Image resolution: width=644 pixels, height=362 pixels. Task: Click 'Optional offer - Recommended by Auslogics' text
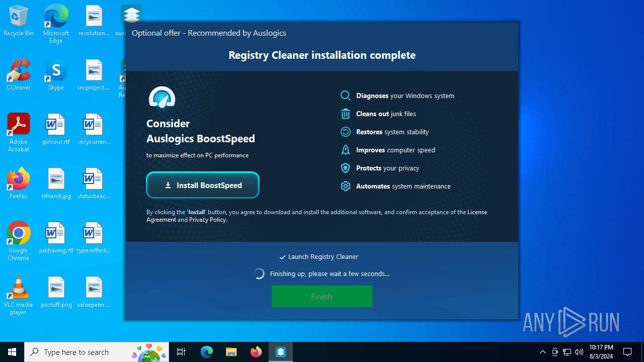coord(209,33)
